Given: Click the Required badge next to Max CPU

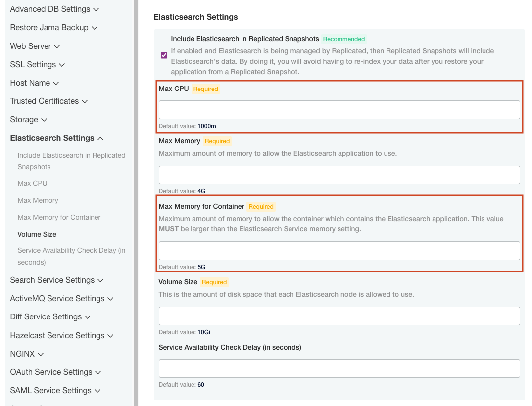Looking at the screenshot, I should [205, 89].
